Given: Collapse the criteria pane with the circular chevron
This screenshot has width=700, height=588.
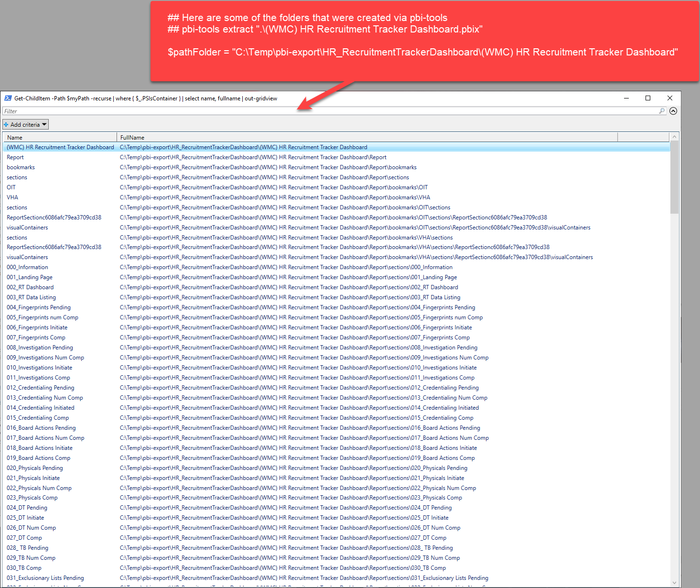Looking at the screenshot, I should 673,110.
